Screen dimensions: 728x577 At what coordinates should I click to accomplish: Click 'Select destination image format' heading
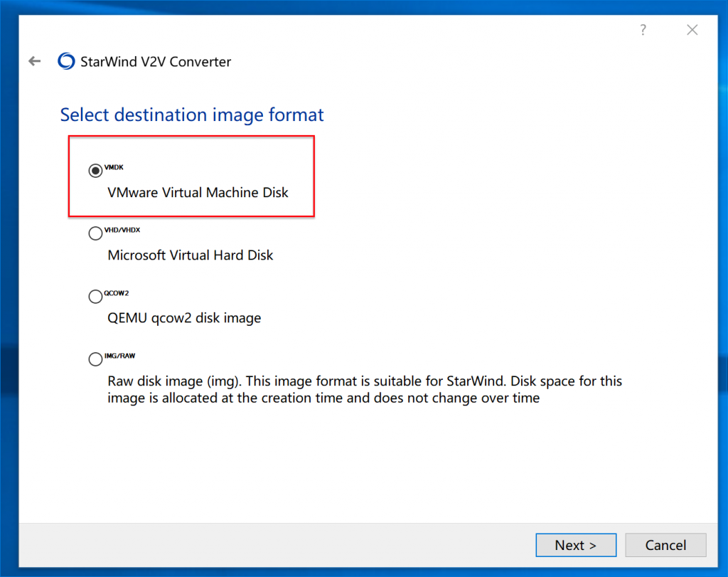[x=192, y=115]
